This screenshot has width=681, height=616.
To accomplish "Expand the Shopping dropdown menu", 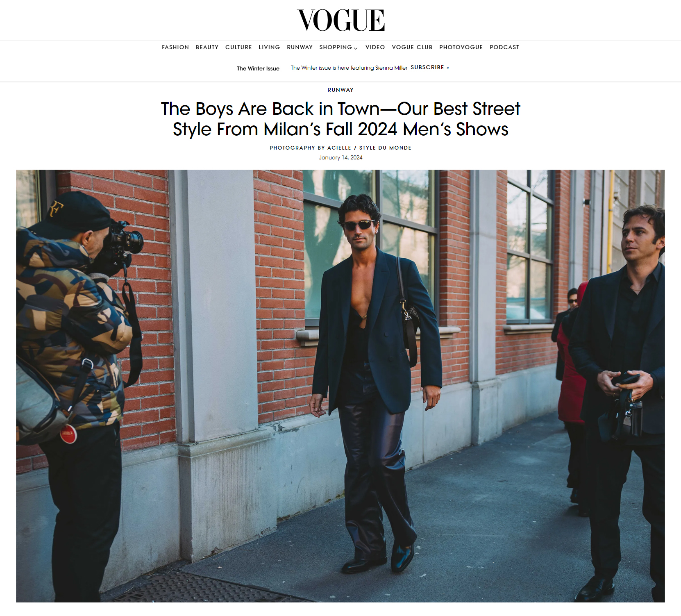I will pos(338,47).
